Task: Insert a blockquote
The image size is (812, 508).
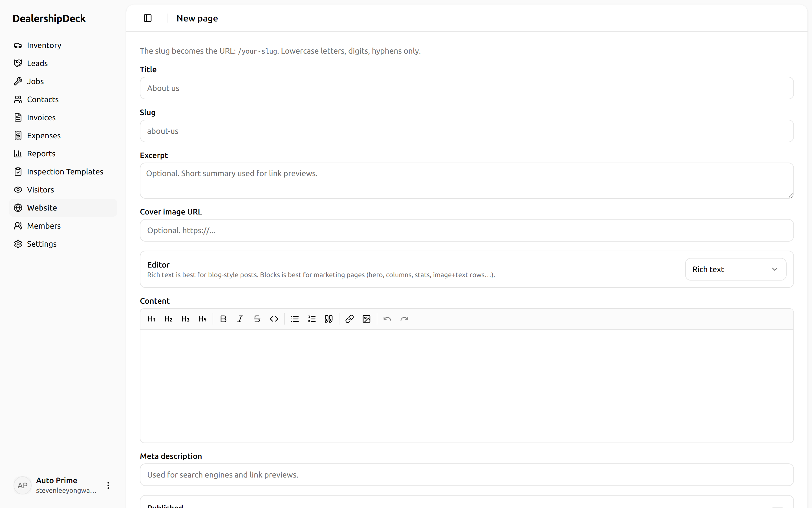Action: point(329,319)
